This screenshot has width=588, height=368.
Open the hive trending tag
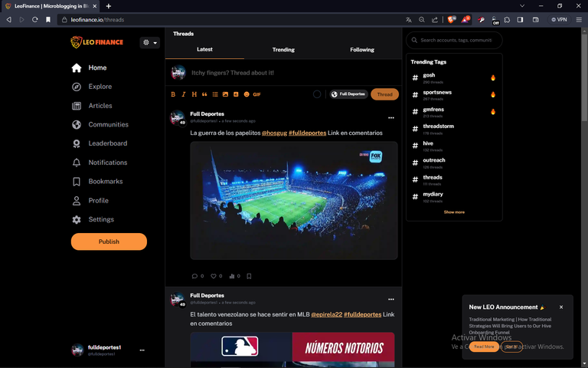(x=428, y=143)
